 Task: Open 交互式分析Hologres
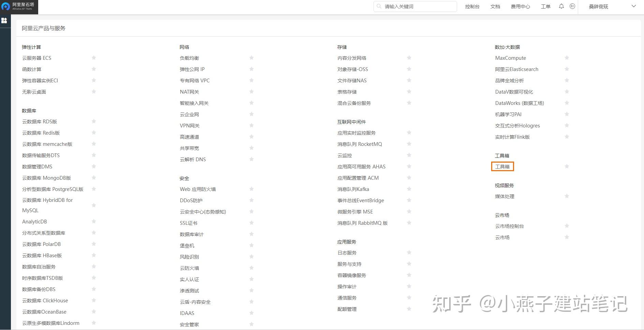517,126
